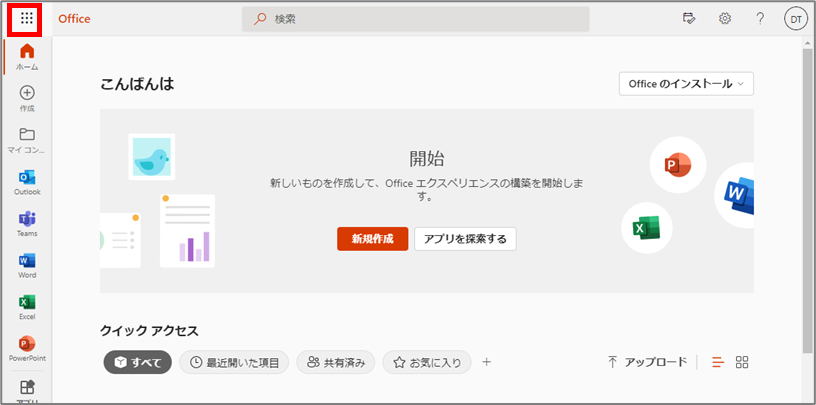The height and width of the screenshot is (405, 816).
Task: Launch Outlook from the sidebar
Action: [27, 182]
